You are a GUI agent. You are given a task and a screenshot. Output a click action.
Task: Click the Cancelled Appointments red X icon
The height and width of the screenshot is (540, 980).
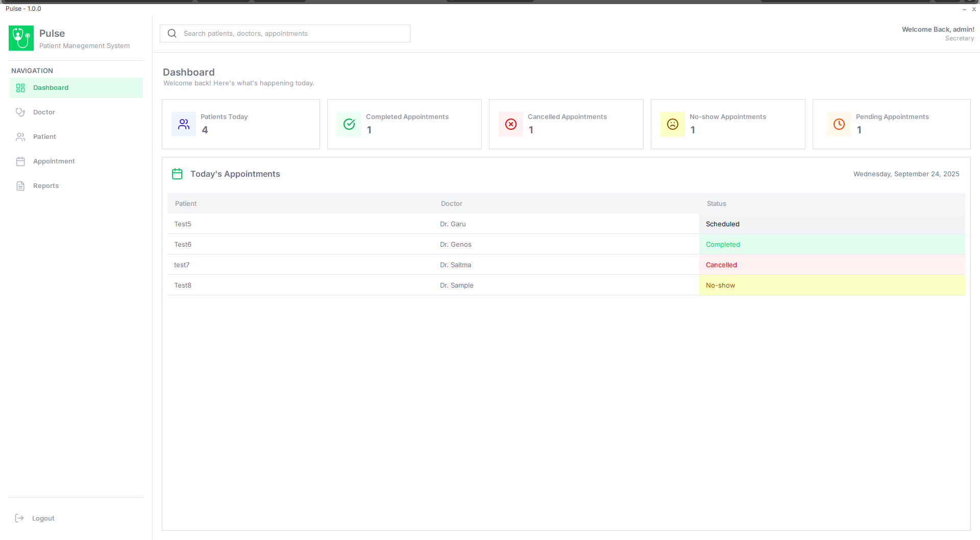pos(511,124)
